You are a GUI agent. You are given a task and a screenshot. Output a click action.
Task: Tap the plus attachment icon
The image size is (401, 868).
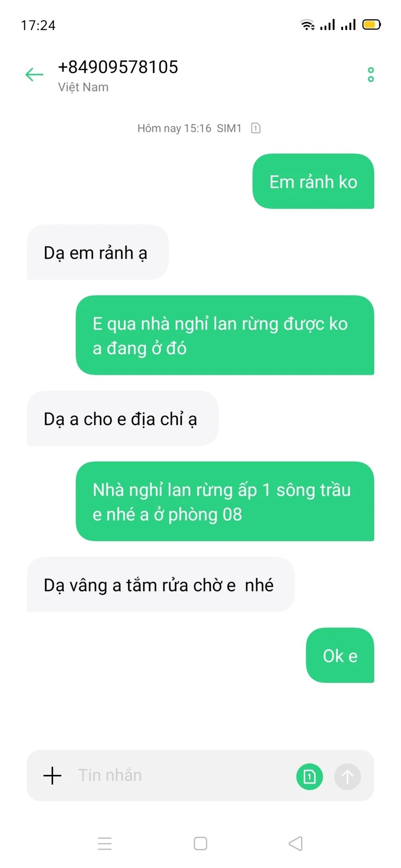(52, 776)
